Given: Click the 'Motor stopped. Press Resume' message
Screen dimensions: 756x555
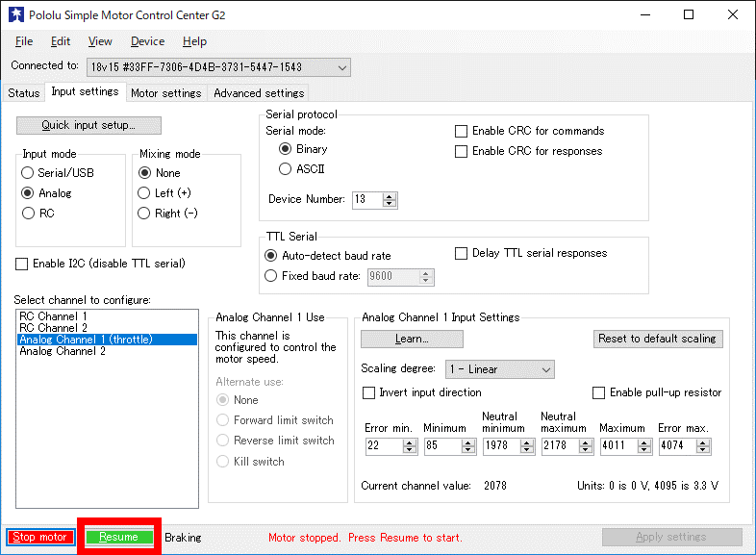Looking at the screenshot, I should [365, 538].
